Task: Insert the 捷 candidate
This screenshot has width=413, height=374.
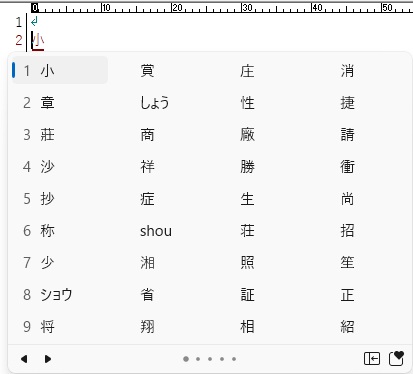Action: click(x=347, y=103)
